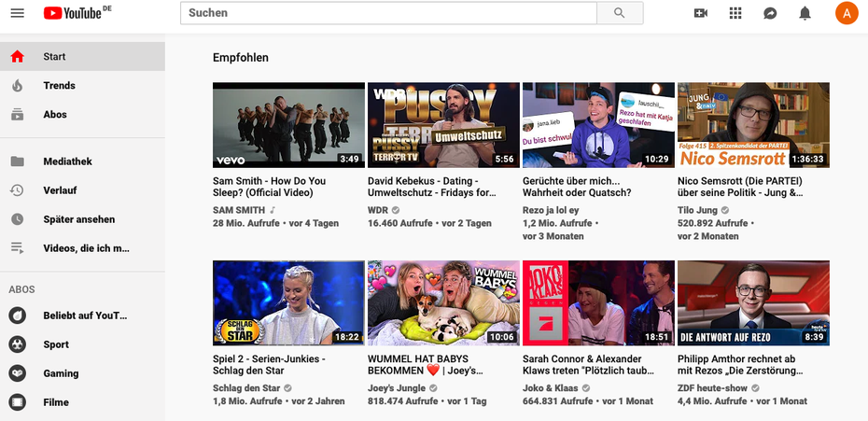Click the Abos subscriptions icon

point(18,115)
